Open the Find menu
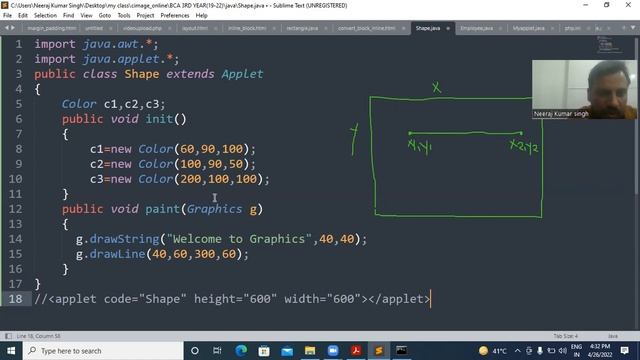This screenshot has height=360, width=640. tap(69, 16)
